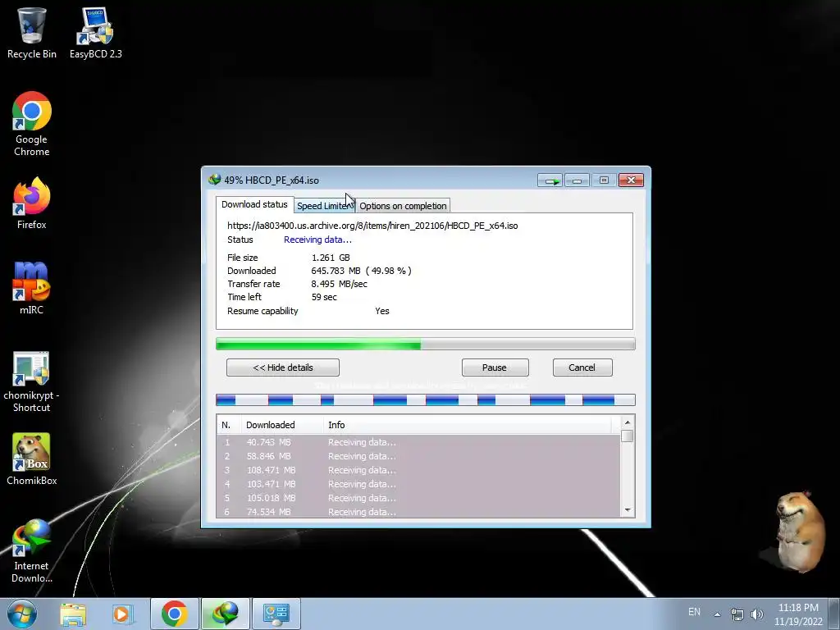Select connection row 5 with 105.018 MB
Viewport: 840px width, 630px height.
click(418, 498)
